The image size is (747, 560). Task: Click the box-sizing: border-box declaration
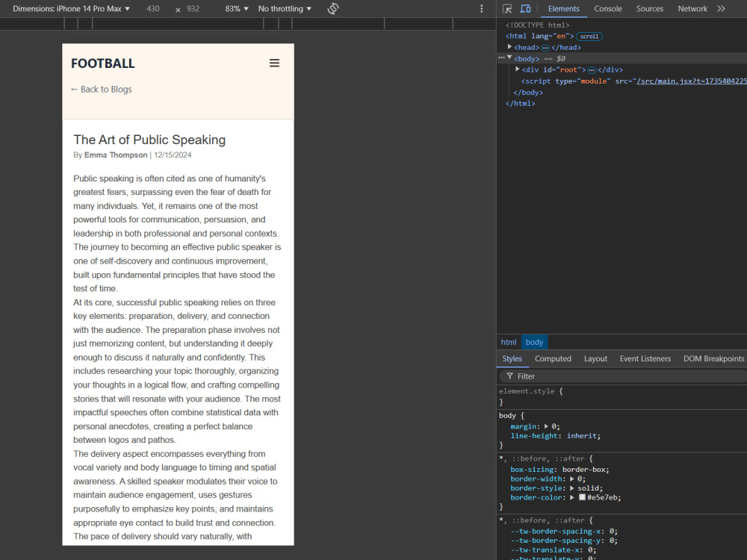560,470
